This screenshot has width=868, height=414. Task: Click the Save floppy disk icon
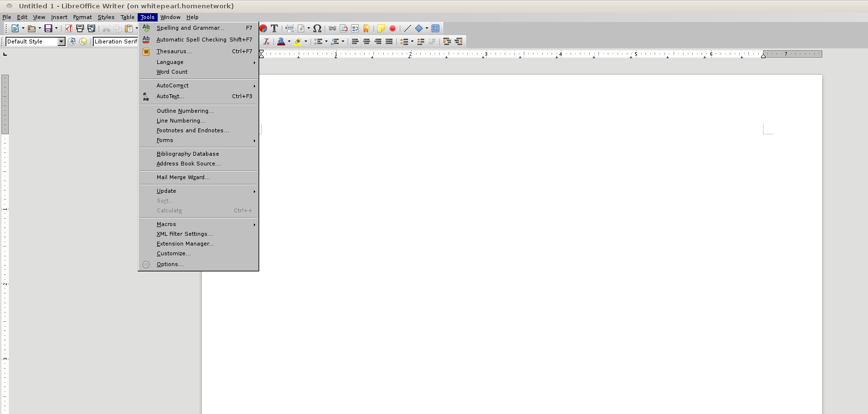pyautogui.click(x=48, y=28)
